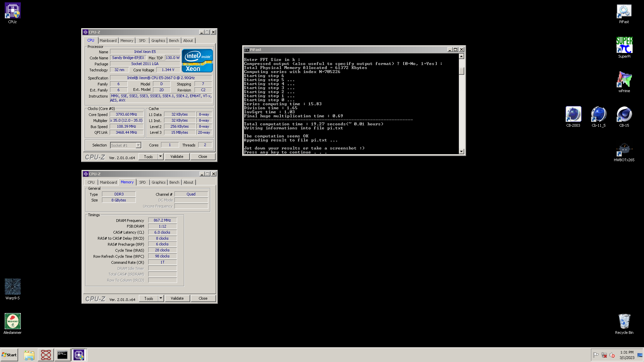Click the PiFast window title icon
644x362 pixels.
[x=247, y=50]
